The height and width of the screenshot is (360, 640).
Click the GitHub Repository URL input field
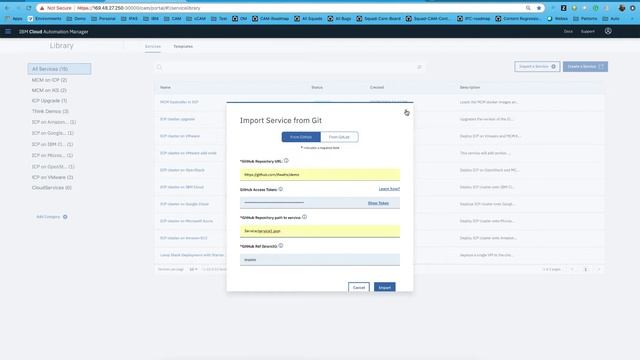coord(320,174)
